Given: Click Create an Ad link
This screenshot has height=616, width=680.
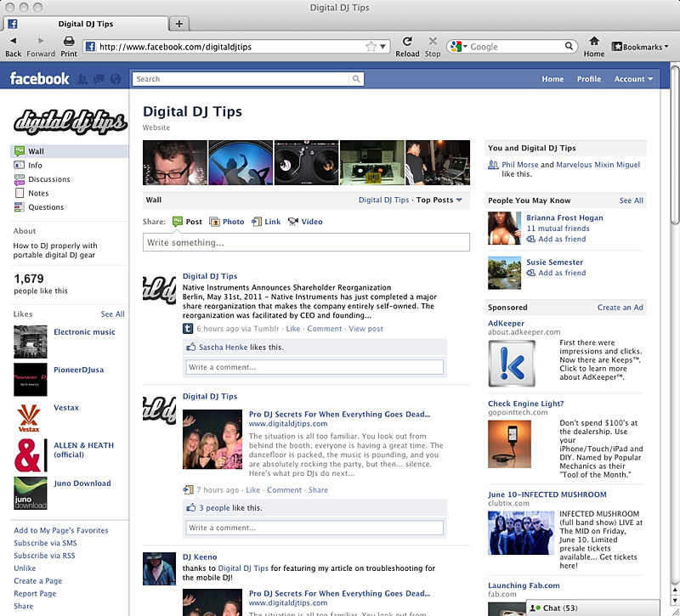Looking at the screenshot, I should 620,308.
